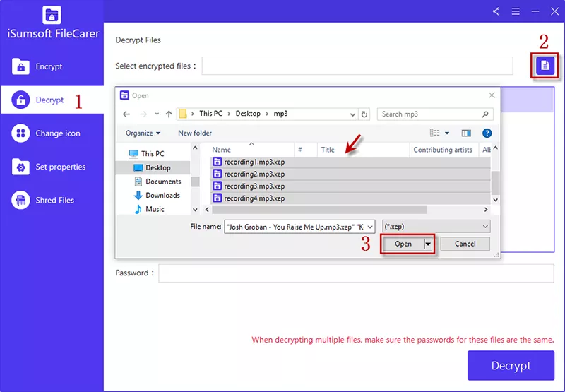Toggle the preview pane icon
565x392 pixels.
466,133
